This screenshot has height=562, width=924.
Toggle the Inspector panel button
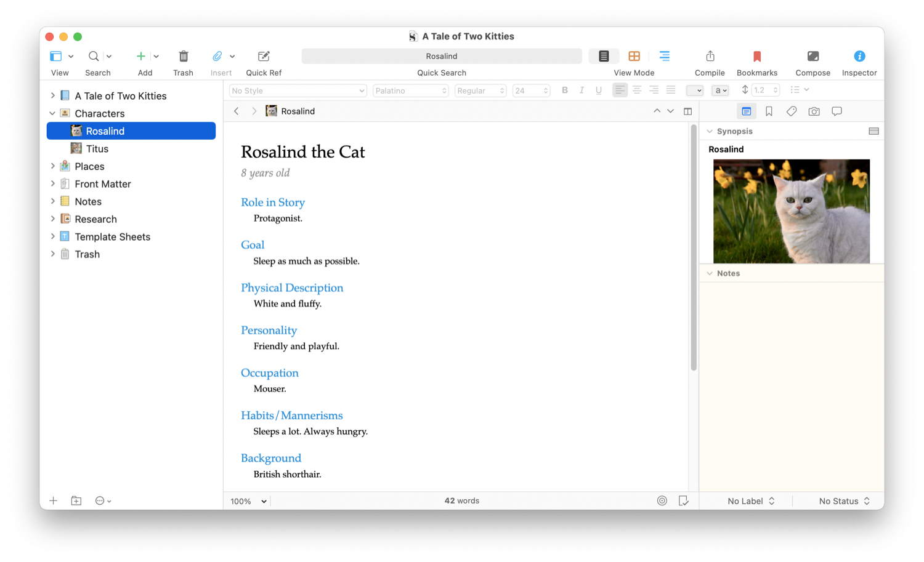859,56
